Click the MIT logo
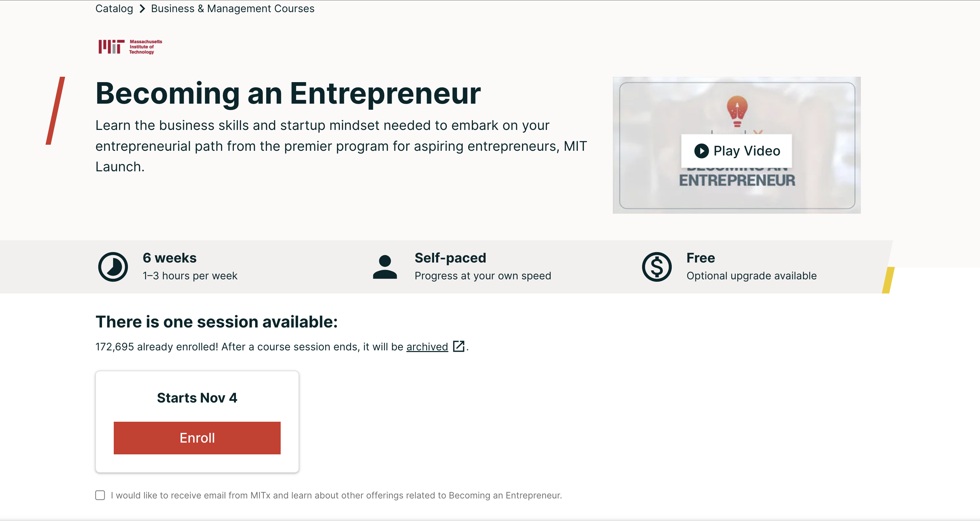 pos(130,47)
